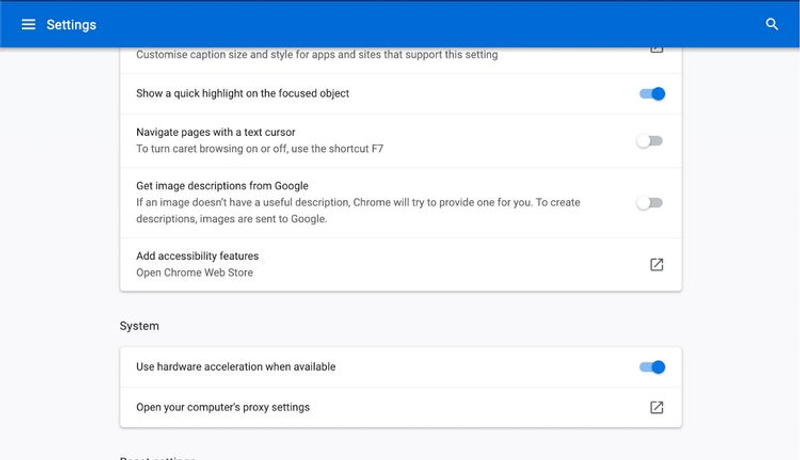Click the Show a quick highlight label
800x460 pixels.
(243, 93)
